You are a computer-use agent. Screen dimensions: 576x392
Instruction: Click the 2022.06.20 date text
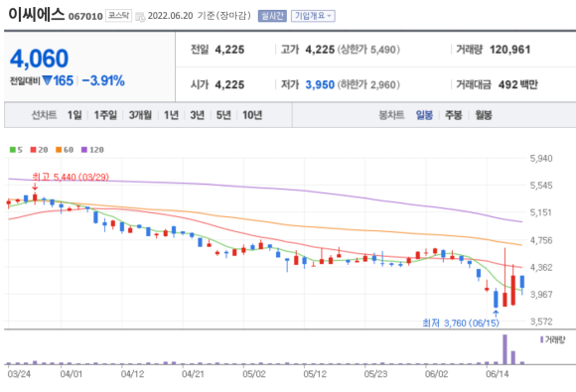click(170, 16)
